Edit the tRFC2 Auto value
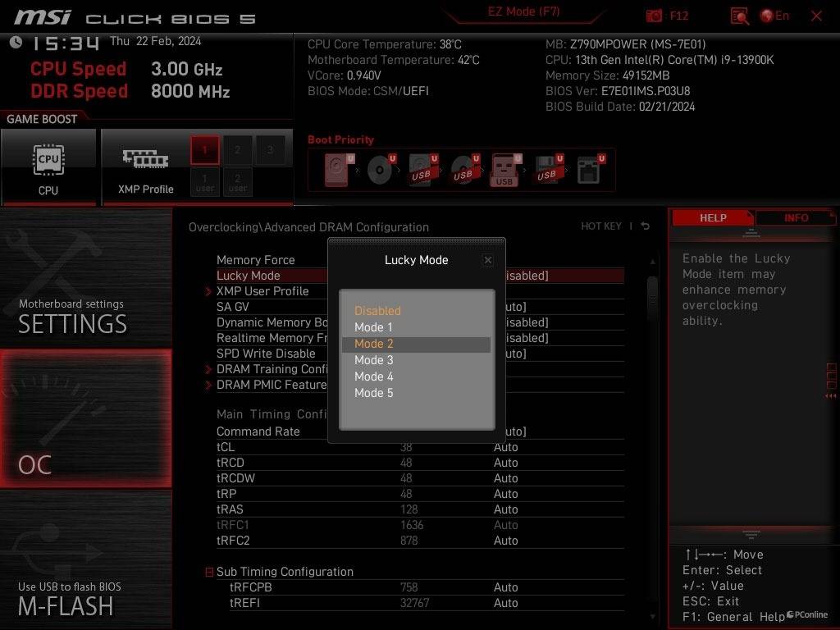The height and width of the screenshot is (630, 840). 505,541
